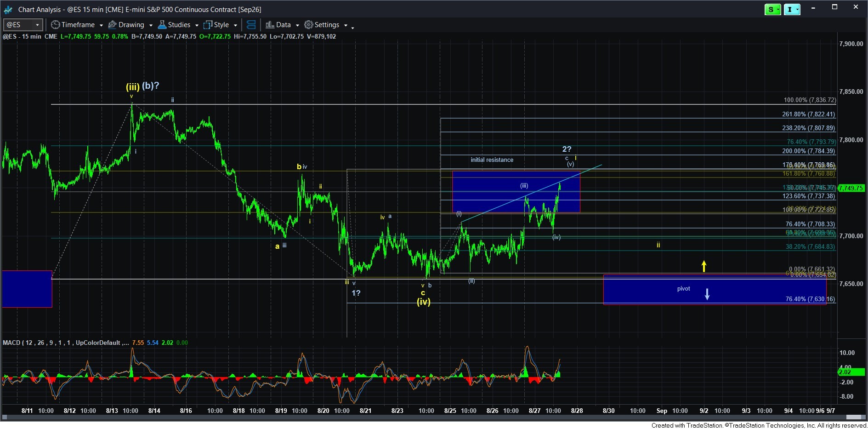Viewport: 868px width, 429px height.
Task: Click the Studies flask icon
Action: click(x=162, y=25)
